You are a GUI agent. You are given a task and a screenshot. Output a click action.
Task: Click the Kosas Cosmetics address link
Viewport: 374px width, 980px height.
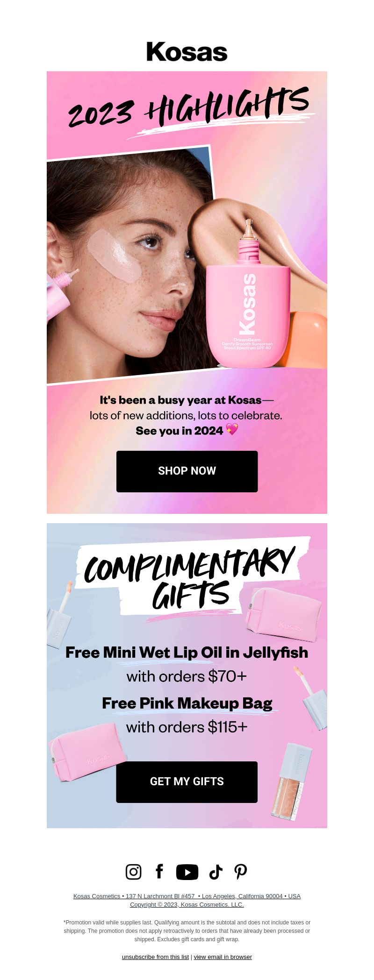click(187, 896)
